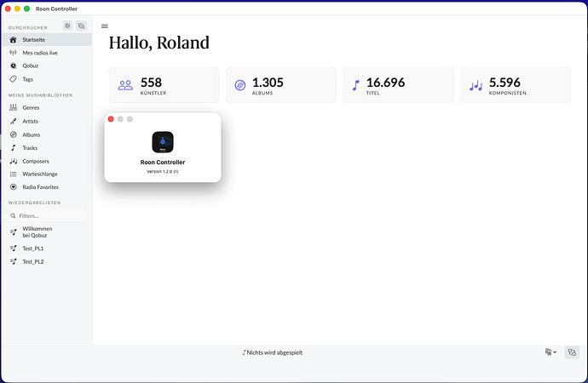Click the note icon on Titel card
This screenshot has width=588, height=383.
point(355,85)
